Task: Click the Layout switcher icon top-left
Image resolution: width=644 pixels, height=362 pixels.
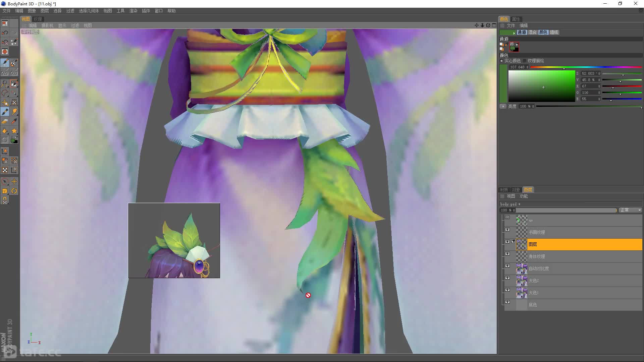Action: tap(5, 23)
